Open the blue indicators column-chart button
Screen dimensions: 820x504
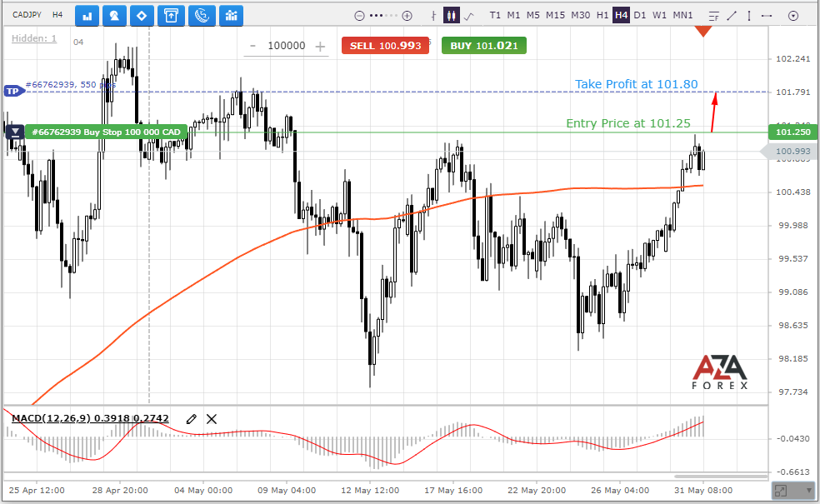point(231,16)
